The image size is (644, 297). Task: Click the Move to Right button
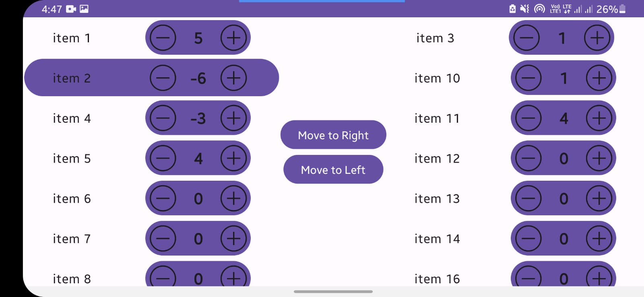333,135
